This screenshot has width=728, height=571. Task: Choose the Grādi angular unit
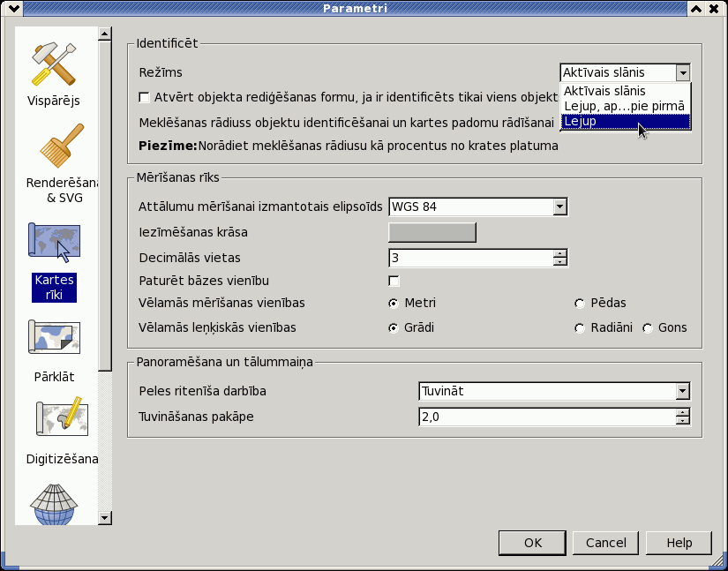click(x=394, y=328)
